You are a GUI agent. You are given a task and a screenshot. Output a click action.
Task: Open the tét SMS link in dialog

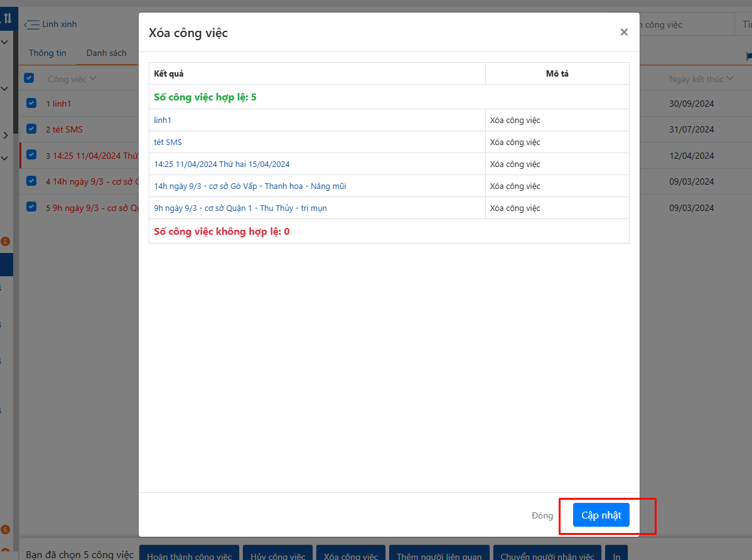coord(168,142)
